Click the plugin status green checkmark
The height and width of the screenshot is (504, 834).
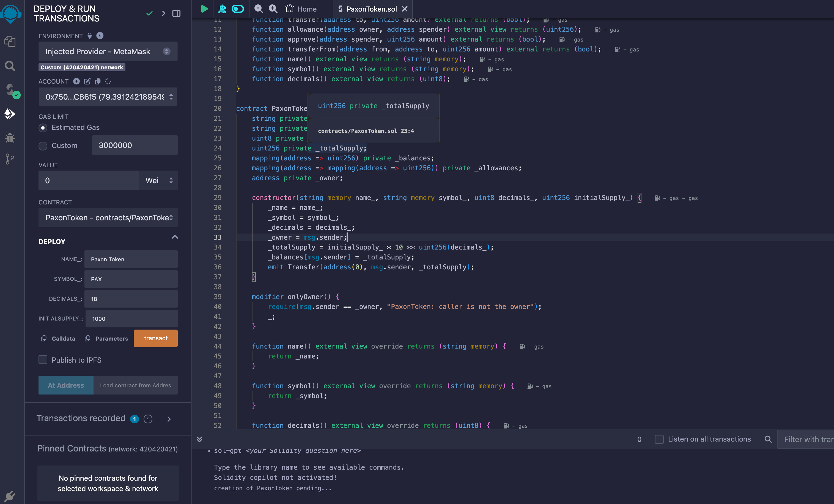pos(149,13)
